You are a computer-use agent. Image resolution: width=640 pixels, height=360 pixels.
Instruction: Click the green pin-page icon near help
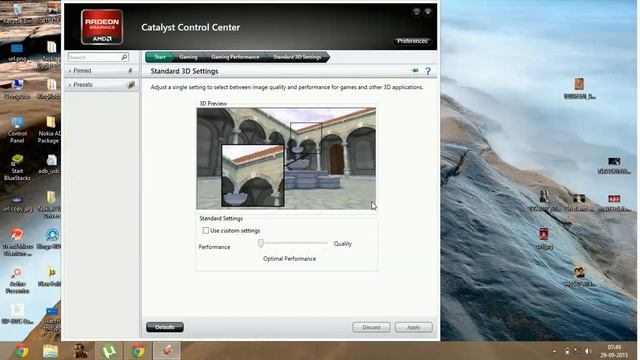click(x=415, y=71)
